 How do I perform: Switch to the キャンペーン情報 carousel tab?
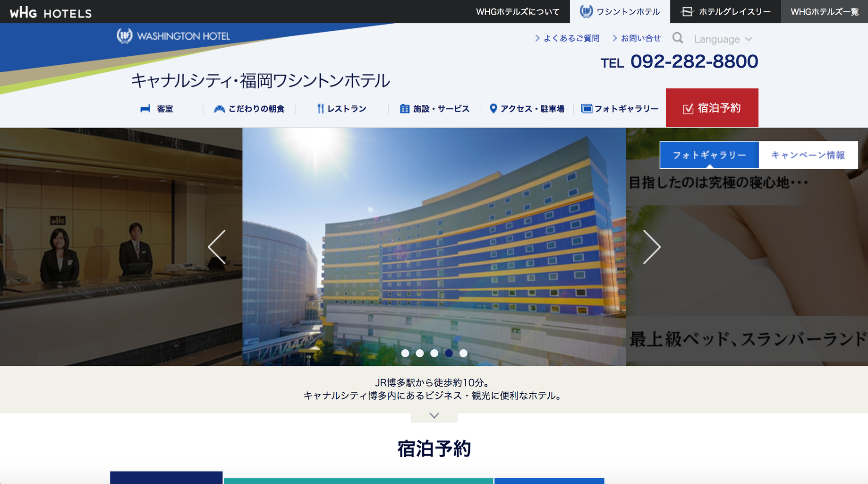[808, 155]
